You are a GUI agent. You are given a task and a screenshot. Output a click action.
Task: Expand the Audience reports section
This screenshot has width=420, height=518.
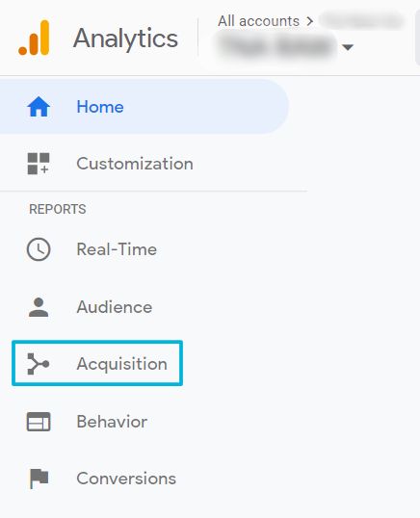point(115,307)
